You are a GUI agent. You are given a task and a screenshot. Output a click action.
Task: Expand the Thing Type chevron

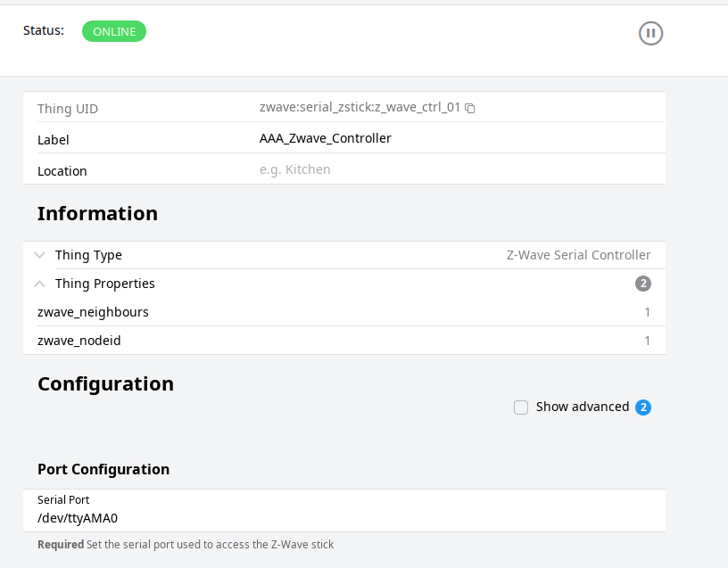point(39,255)
